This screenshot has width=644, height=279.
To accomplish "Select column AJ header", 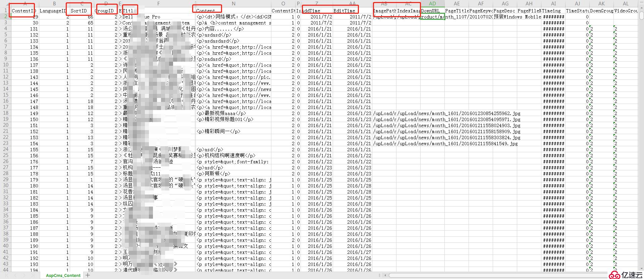I will click(x=578, y=4).
